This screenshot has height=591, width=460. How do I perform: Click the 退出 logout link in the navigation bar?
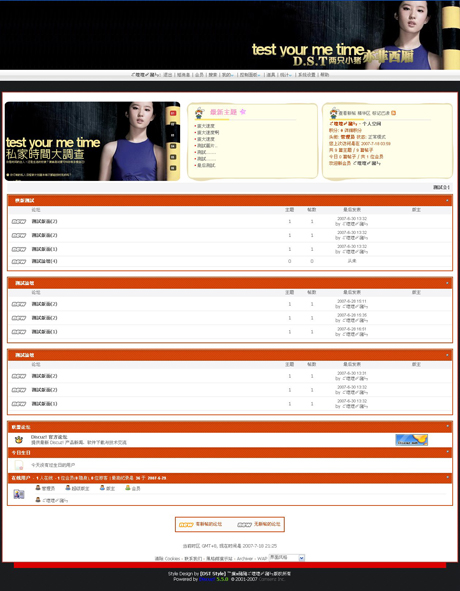(167, 75)
